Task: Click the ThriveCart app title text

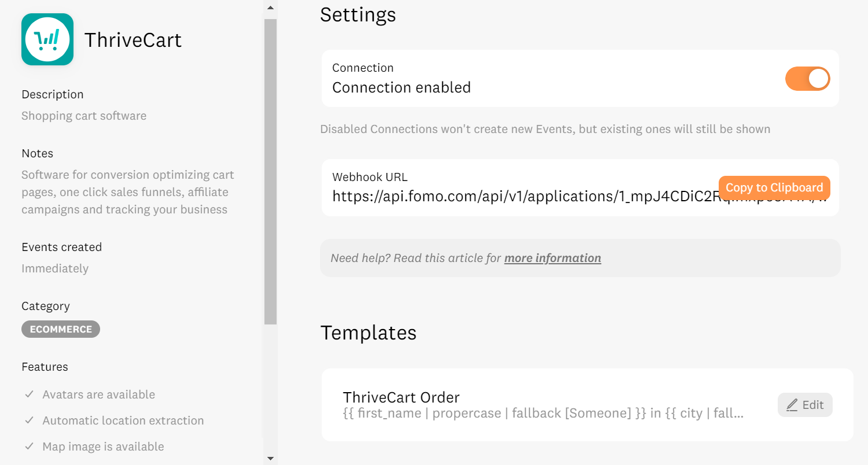Action: (133, 40)
